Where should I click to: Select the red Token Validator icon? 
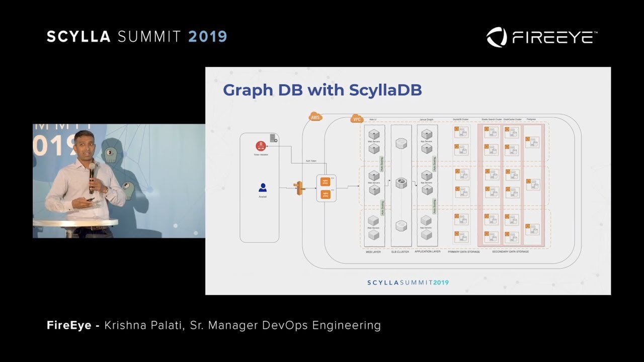(261, 146)
